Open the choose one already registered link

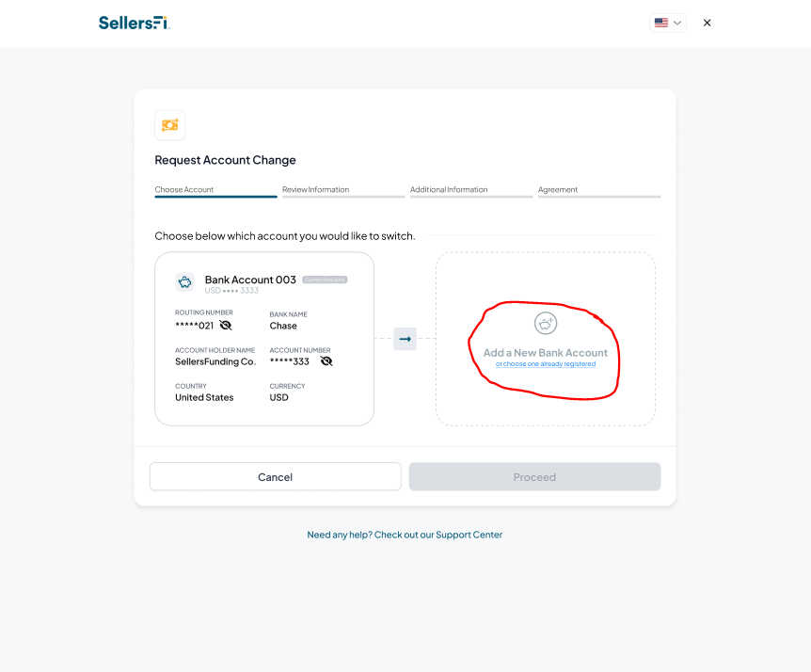coord(546,364)
